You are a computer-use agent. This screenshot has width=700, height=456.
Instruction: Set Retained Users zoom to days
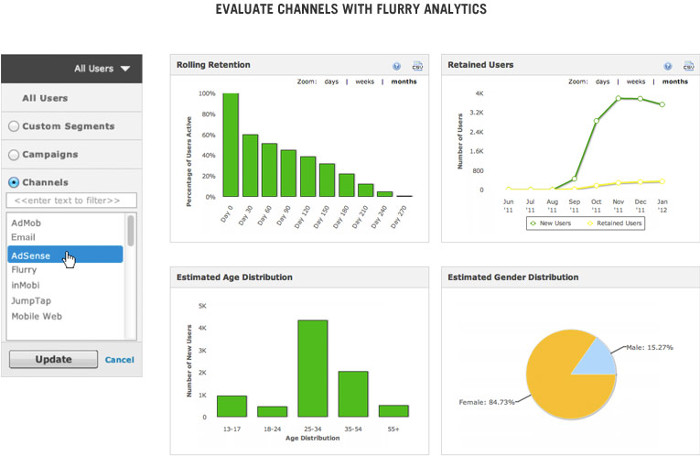click(x=603, y=81)
